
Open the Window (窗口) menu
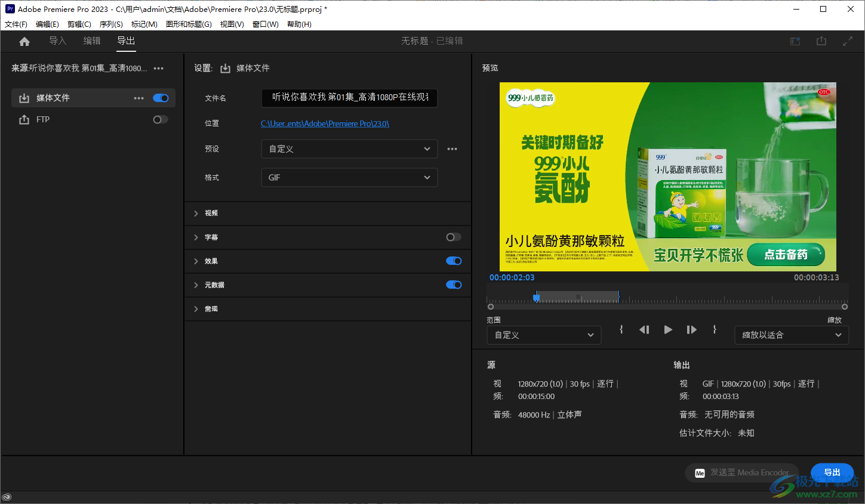[266, 24]
